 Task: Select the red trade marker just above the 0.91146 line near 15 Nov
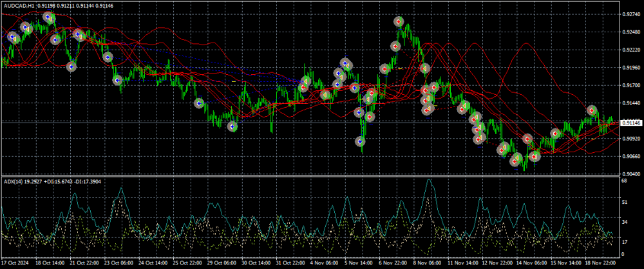coord(554,134)
